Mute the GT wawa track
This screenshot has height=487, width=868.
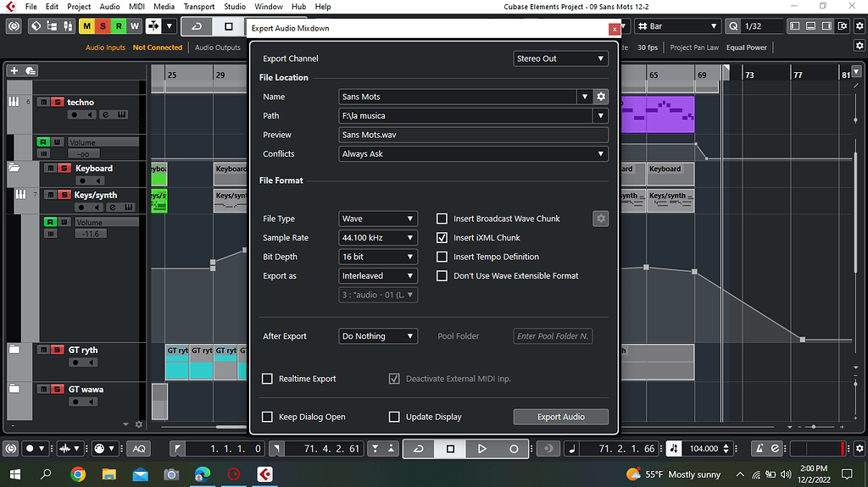pyautogui.click(x=43, y=389)
